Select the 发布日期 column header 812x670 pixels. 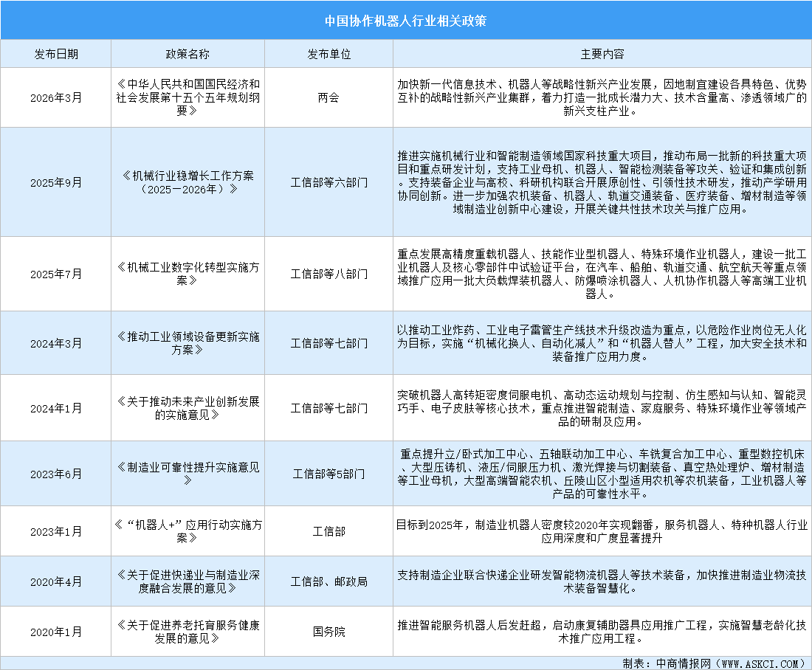tap(57, 53)
